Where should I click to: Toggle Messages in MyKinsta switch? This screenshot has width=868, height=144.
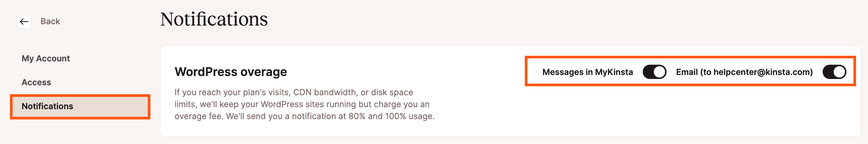click(x=654, y=72)
